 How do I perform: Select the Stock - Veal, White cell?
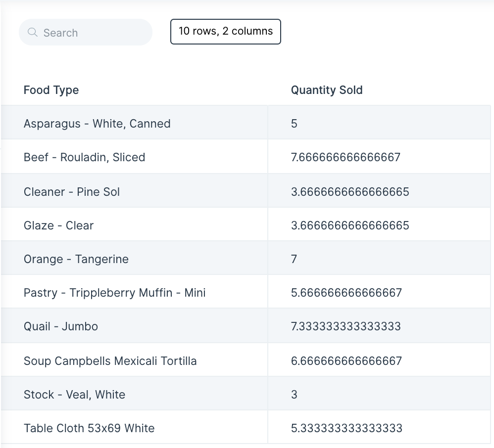pos(134,394)
